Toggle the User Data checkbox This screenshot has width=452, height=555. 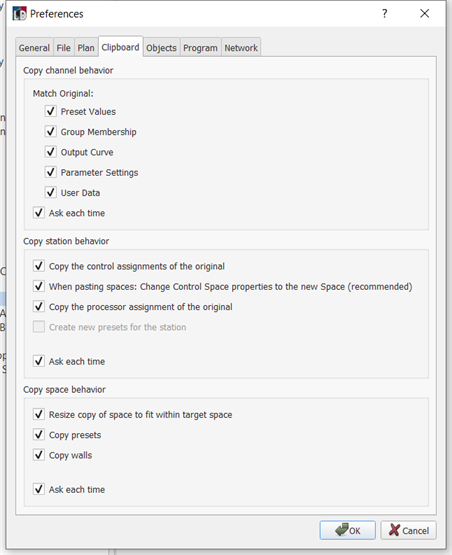point(51,193)
